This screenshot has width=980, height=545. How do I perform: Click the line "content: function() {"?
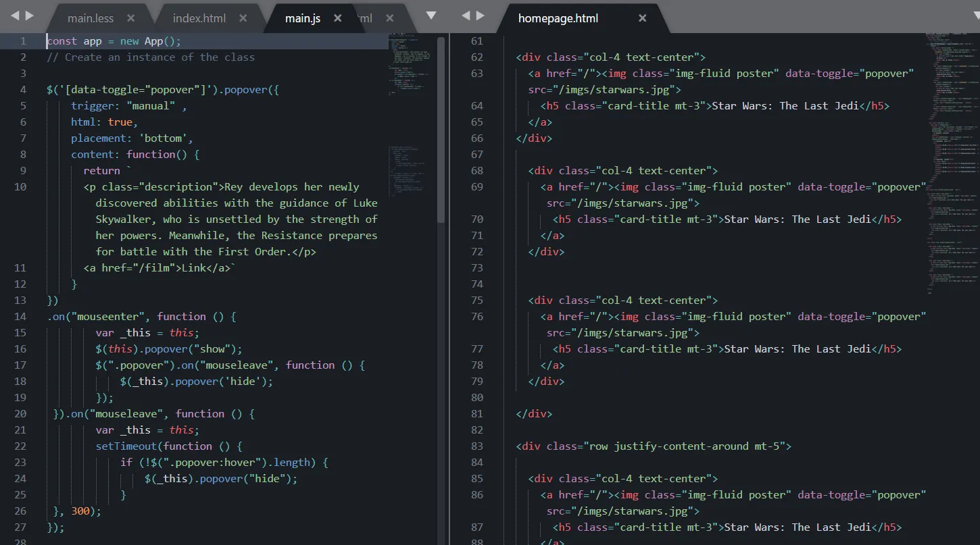[x=135, y=155]
